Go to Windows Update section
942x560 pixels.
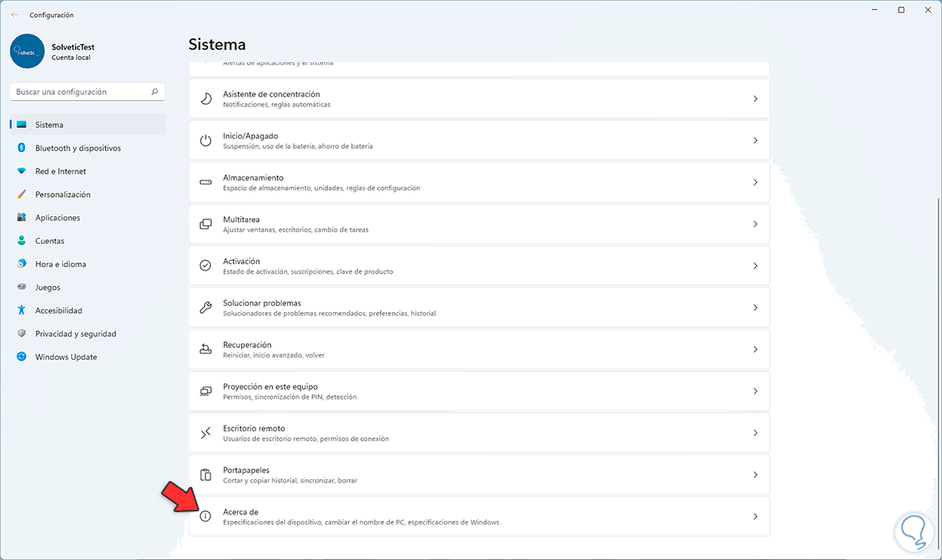pyautogui.click(x=66, y=357)
